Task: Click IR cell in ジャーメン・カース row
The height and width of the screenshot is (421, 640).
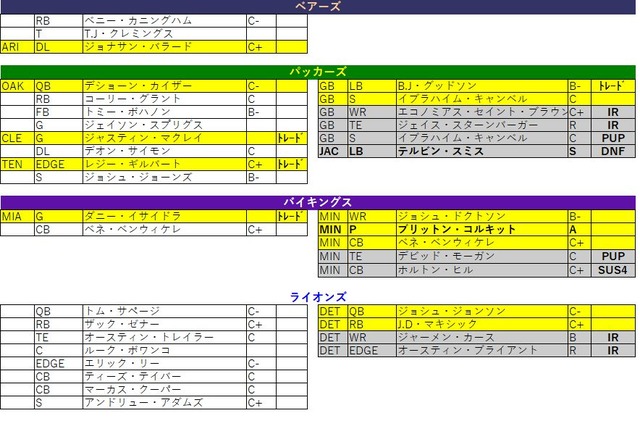Action: pyautogui.click(x=613, y=337)
